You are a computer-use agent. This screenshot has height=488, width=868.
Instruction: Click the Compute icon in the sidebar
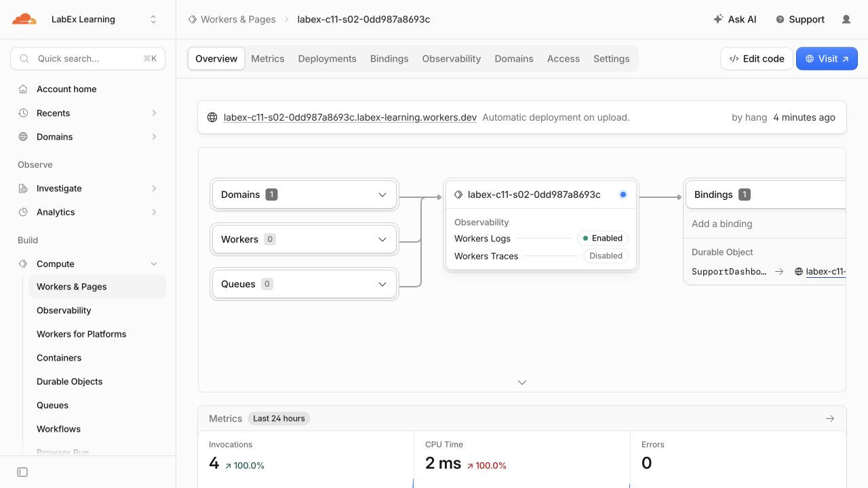(23, 264)
